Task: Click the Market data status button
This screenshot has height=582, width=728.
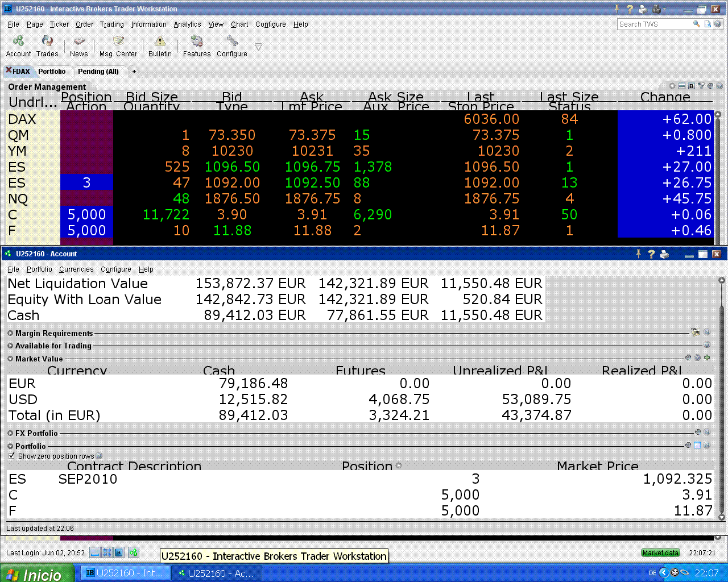Action: coord(660,552)
